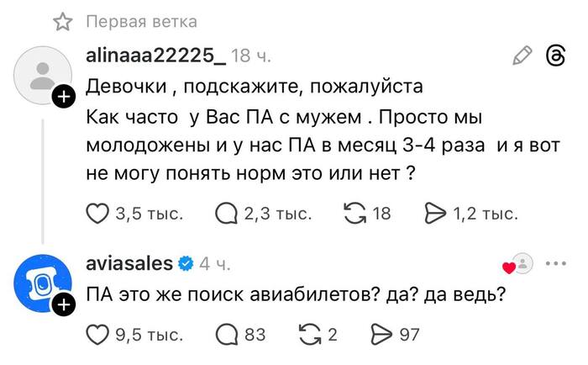The width and height of the screenshot is (588, 365).
Task: Click the pencil edit icon
Action: click(x=522, y=56)
